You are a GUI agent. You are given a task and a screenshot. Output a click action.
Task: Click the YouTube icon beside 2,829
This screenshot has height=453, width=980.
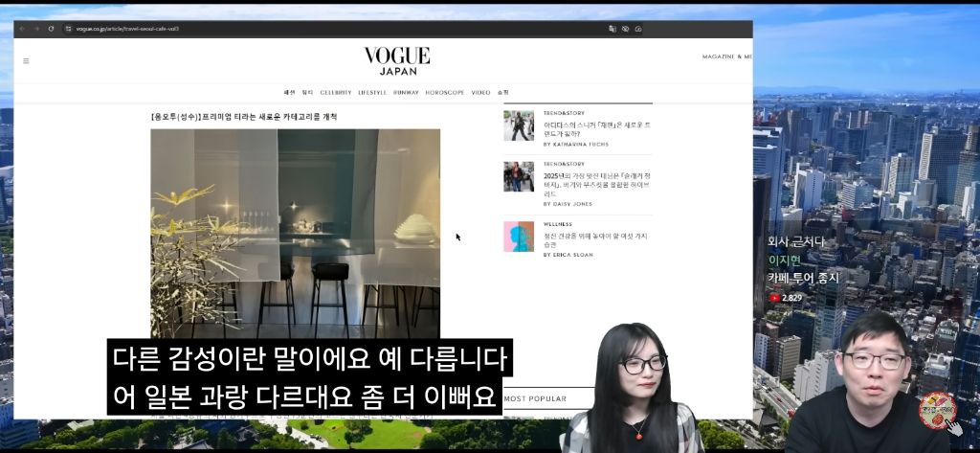point(774,298)
